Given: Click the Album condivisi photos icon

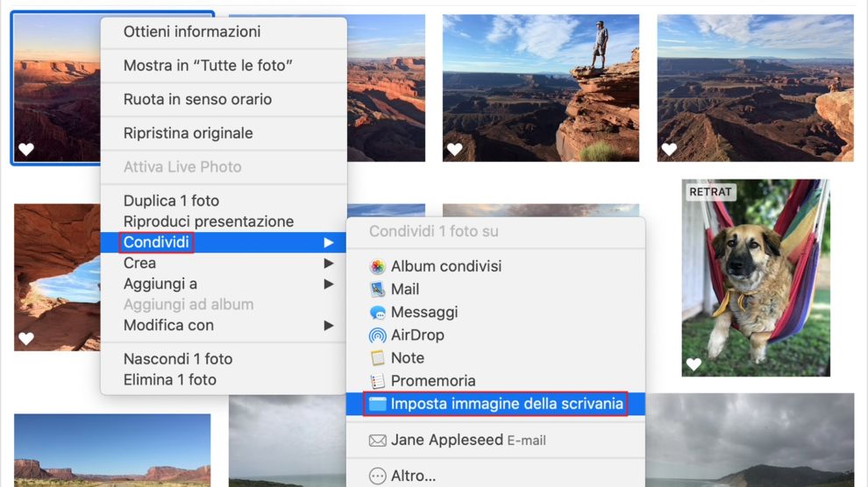Looking at the screenshot, I should (378, 266).
